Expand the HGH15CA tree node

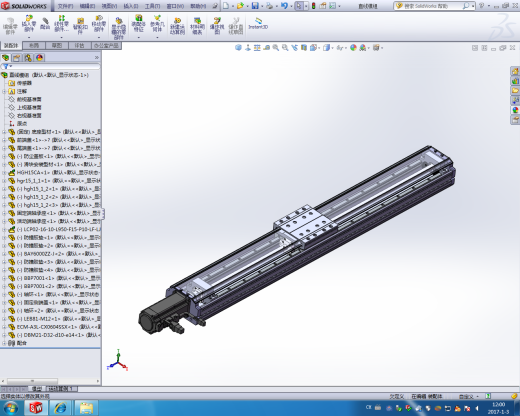[x=4, y=173]
